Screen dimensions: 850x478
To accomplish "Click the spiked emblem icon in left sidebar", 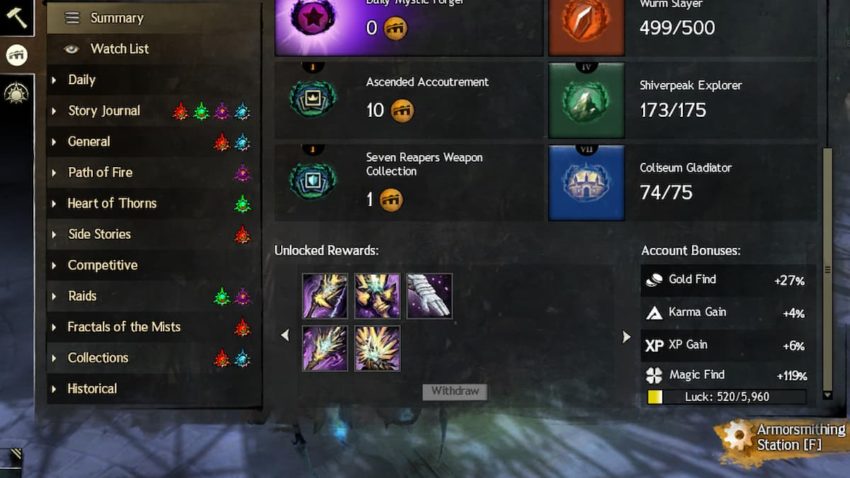I will click(x=16, y=93).
